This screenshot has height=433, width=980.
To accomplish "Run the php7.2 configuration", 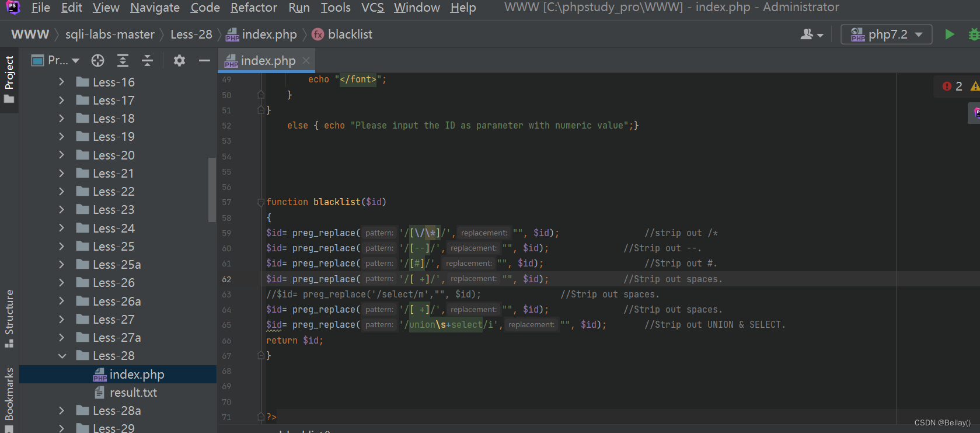I will pyautogui.click(x=950, y=34).
